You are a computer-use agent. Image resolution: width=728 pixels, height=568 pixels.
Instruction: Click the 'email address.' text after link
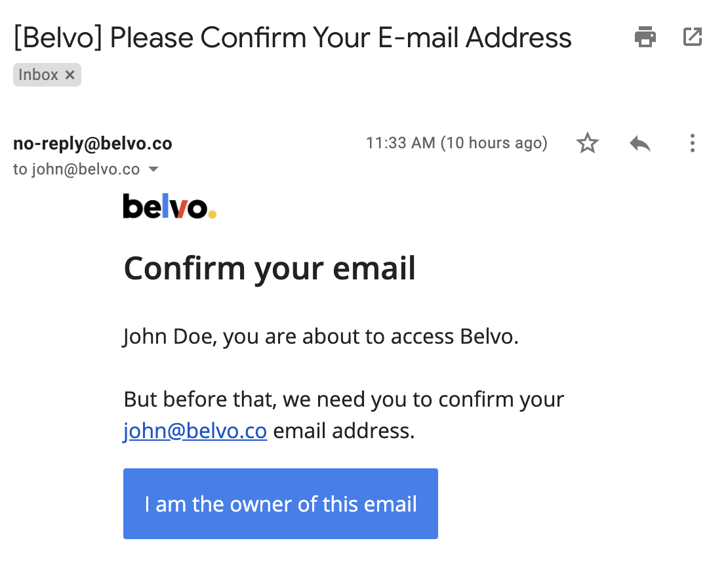click(344, 431)
